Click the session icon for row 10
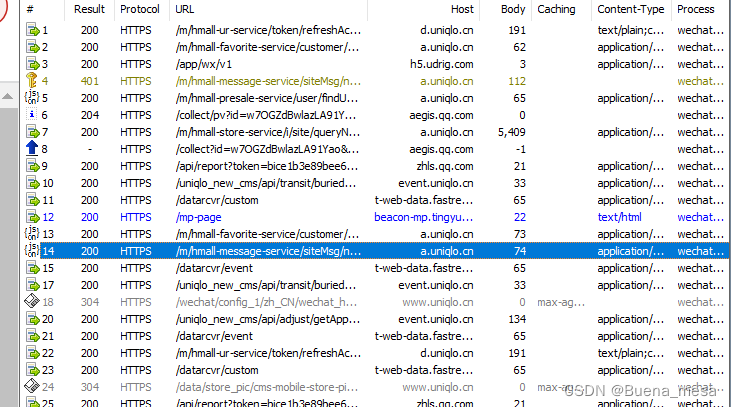The width and height of the screenshot is (731, 407). (x=32, y=183)
